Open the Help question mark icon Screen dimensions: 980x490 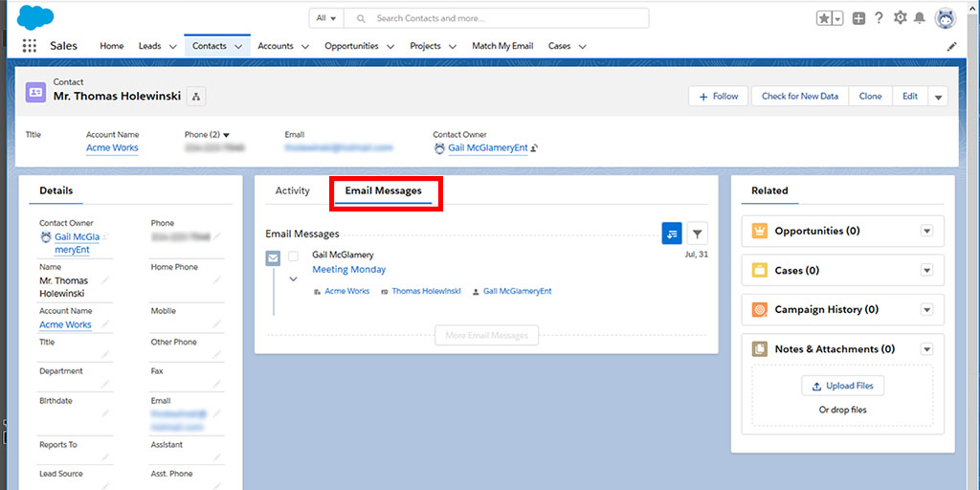(x=879, y=18)
